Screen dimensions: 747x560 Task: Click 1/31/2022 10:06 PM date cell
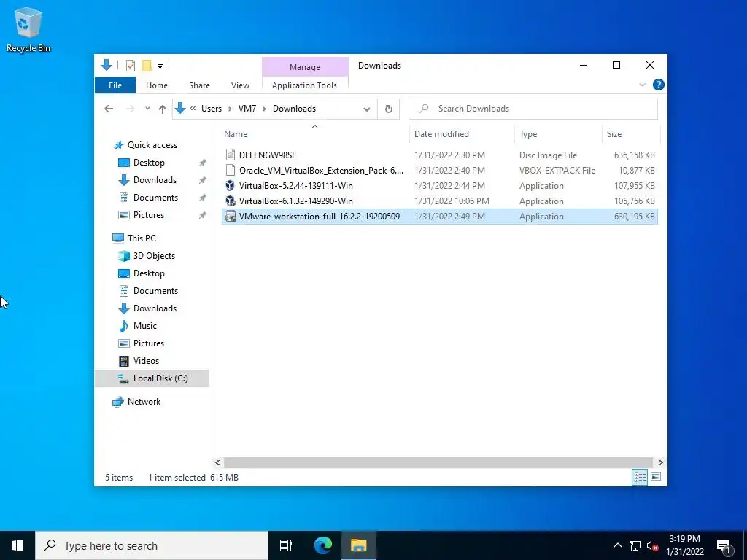452,201
